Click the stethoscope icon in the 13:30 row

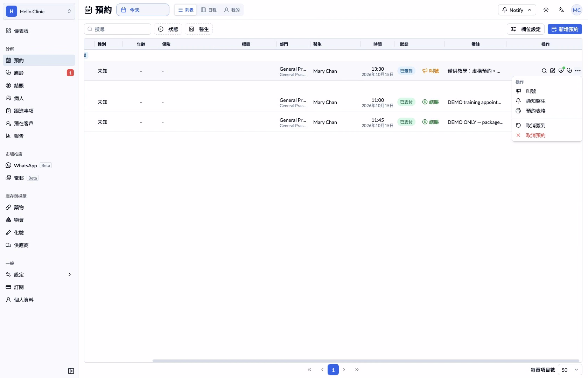569,71
